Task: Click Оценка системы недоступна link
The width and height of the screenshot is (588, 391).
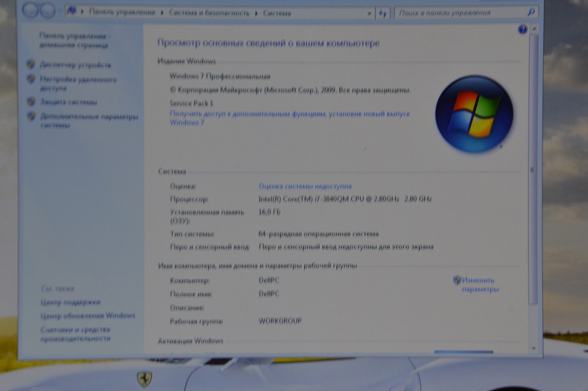Action: [x=305, y=186]
